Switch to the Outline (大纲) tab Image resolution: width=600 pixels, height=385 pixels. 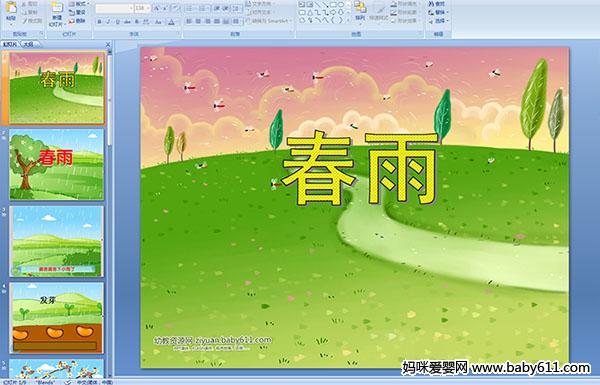28,44
